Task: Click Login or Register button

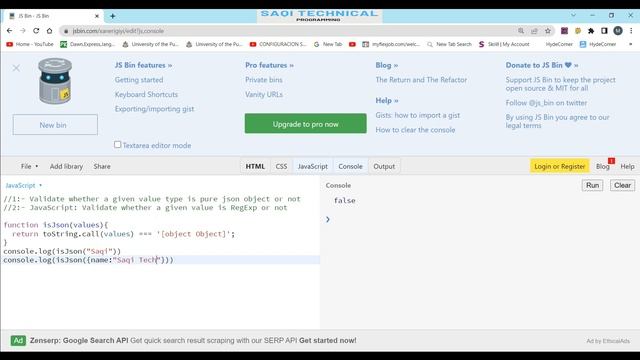Action: click(x=560, y=166)
